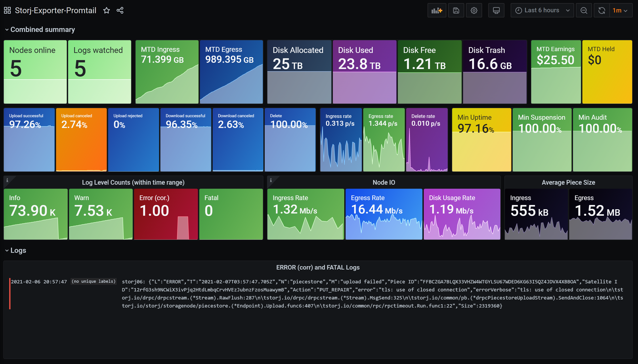
Task: Select the Error (cor.) stat
Action: 166,214
